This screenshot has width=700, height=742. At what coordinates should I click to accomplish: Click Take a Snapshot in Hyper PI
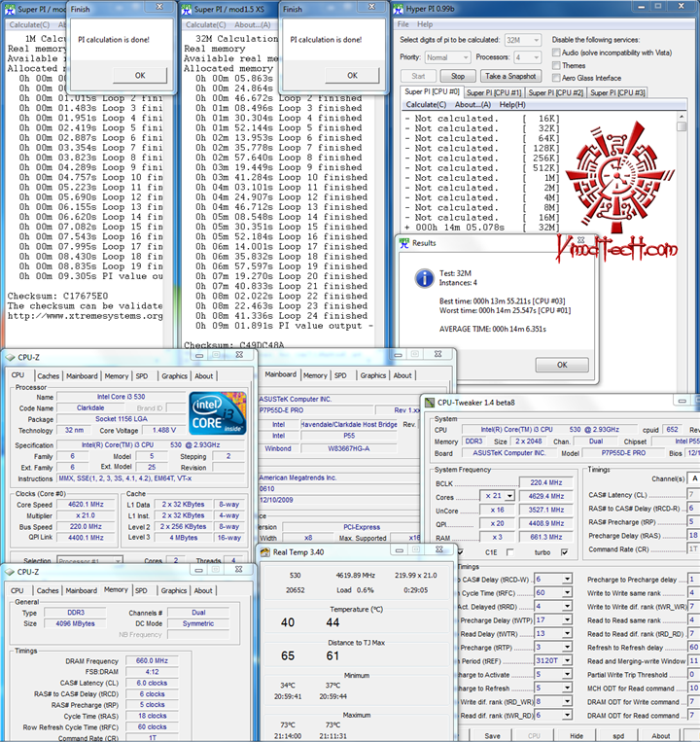point(510,76)
